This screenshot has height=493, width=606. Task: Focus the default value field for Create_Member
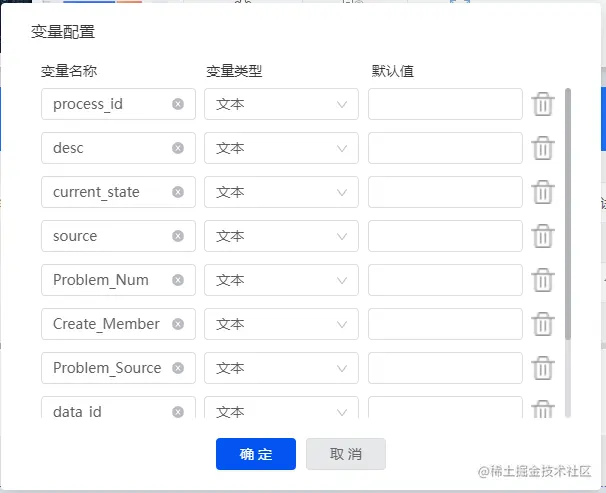[x=445, y=324]
